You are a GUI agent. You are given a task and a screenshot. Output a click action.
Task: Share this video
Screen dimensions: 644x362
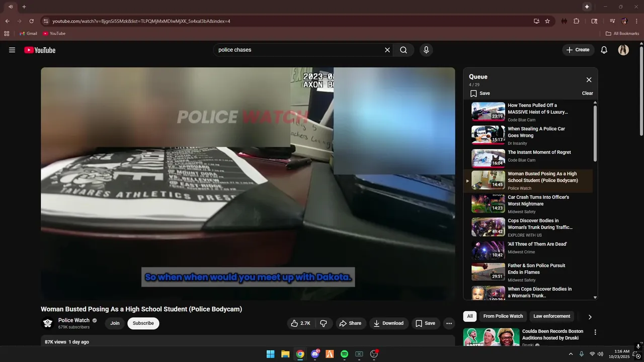click(x=350, y=323)
